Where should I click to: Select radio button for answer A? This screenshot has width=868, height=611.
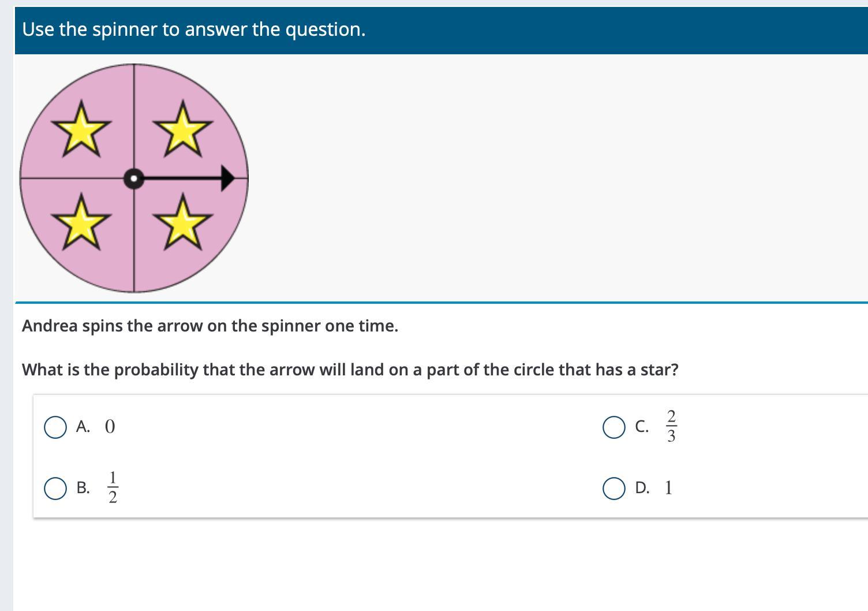coord(55,427)
